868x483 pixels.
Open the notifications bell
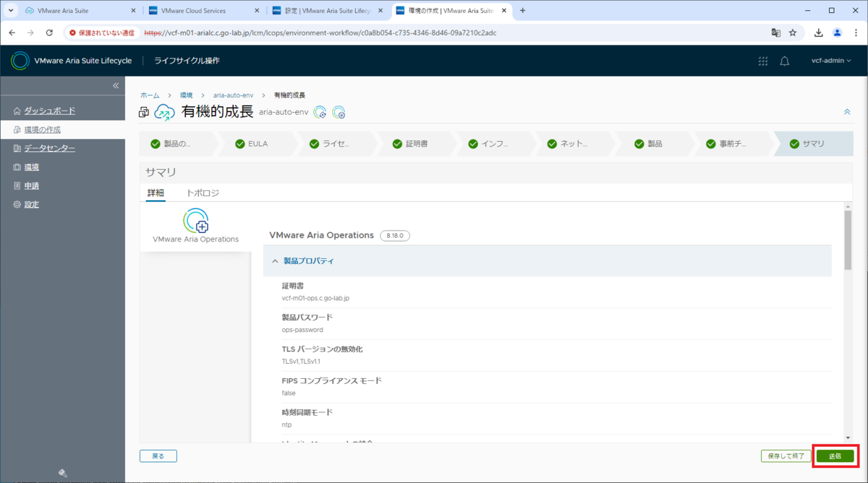point(785,61)
